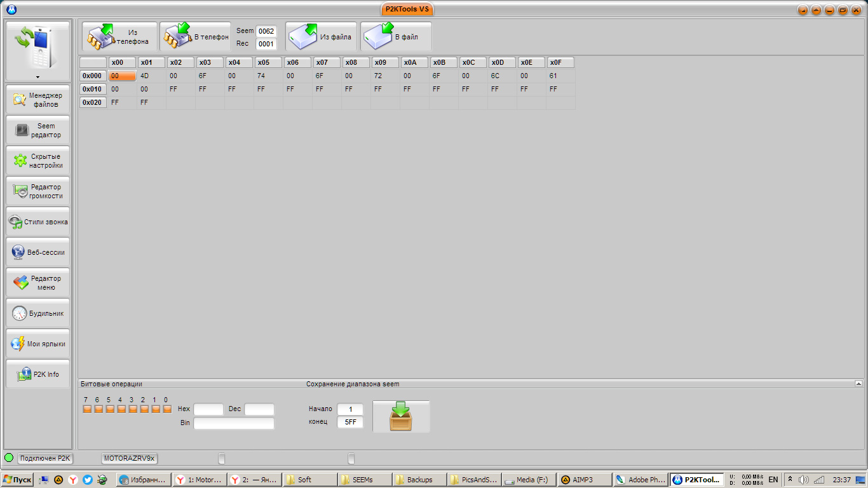The image size is (868, 488).
Task: Click the green connection status indicator
Action: [x=9, y=457]
